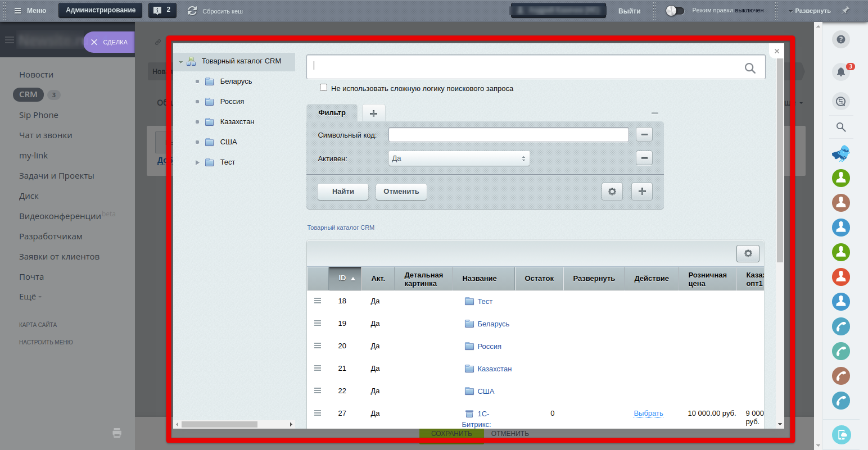Viewport: 868px width, 450px height.
Task: Collapse the Товарный каталог CRM tree root
Action: (181, 62)
